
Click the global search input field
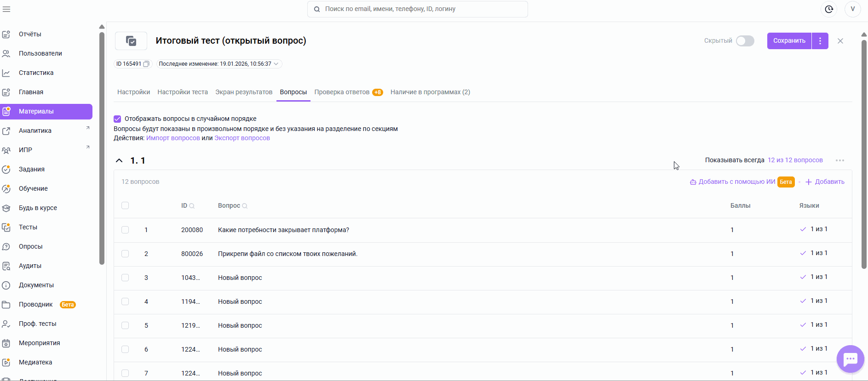coord(418,9)
